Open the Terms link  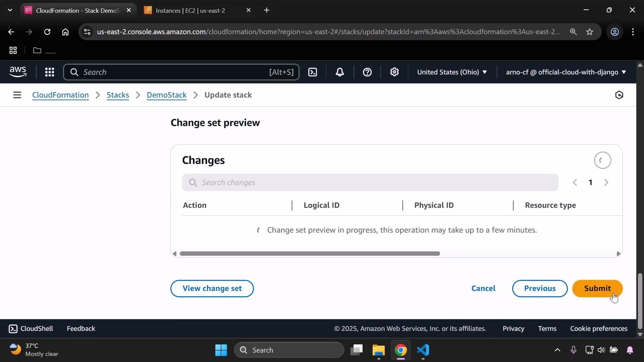[x=547, y=329]
